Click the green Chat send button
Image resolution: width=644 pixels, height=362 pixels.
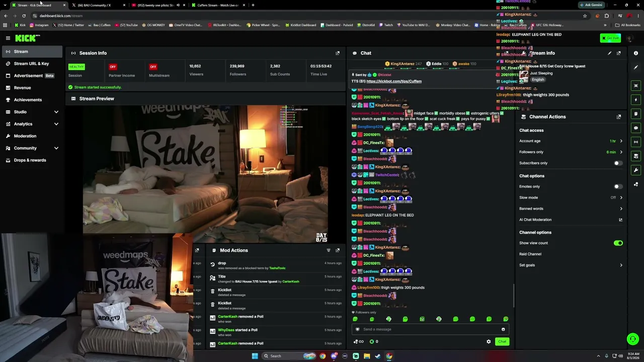coord(502,341)
